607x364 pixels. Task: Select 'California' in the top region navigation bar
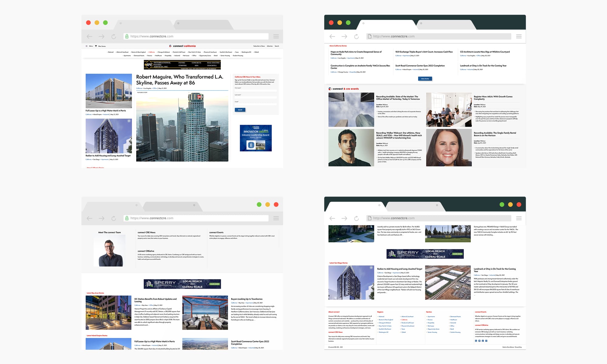click(x=151, y=52)
